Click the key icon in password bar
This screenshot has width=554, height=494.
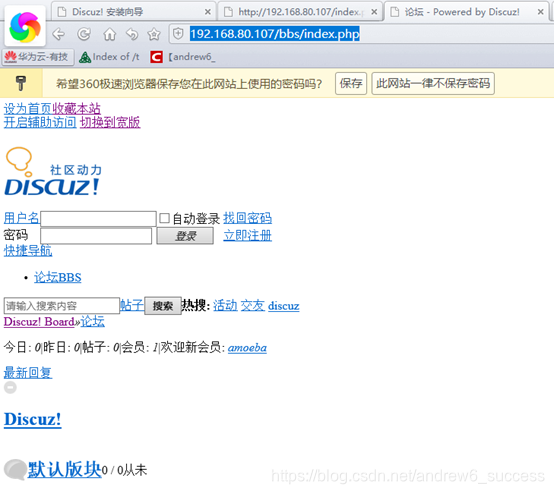(x=21, y=83)
